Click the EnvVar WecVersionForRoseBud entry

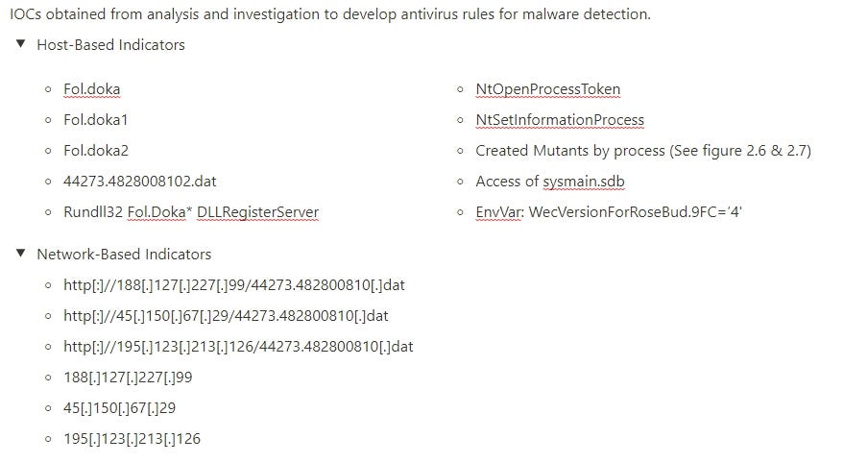(609, 211)
